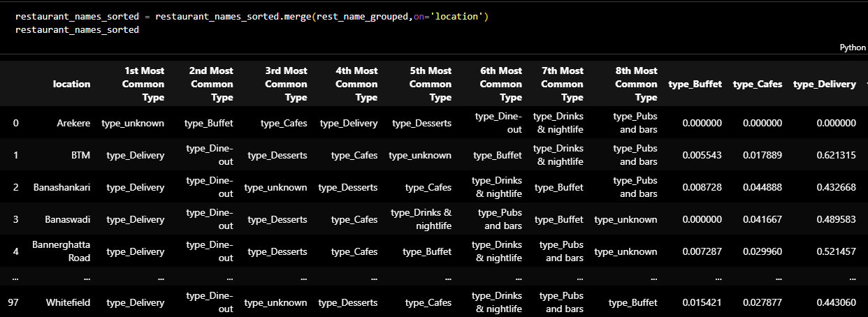
Task: Click the code line calling merge on 'location'
Action: (x=251, y=16)
